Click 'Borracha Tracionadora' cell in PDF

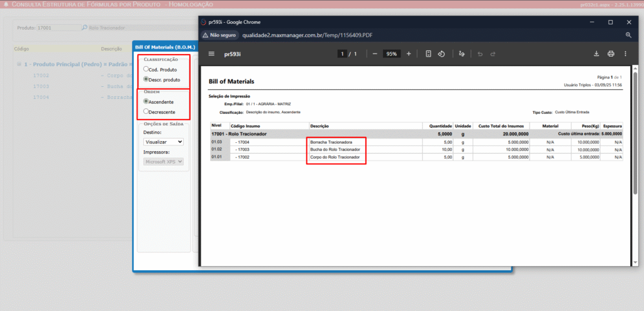(331, 142)
